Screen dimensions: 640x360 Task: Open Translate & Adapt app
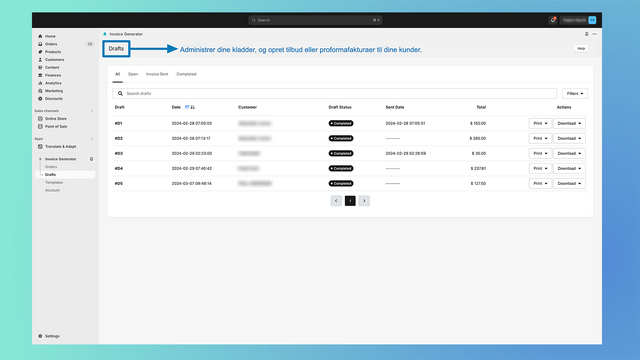coord(60,147)
